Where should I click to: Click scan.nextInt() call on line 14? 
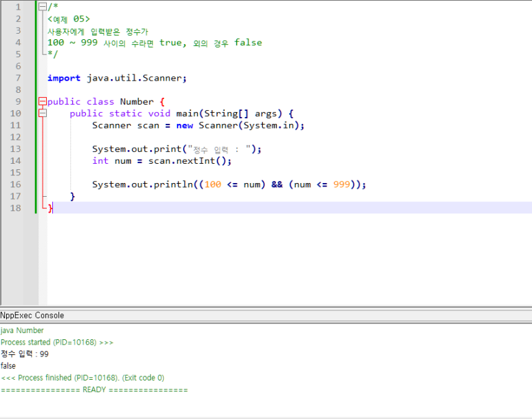[x=187, y=160]
